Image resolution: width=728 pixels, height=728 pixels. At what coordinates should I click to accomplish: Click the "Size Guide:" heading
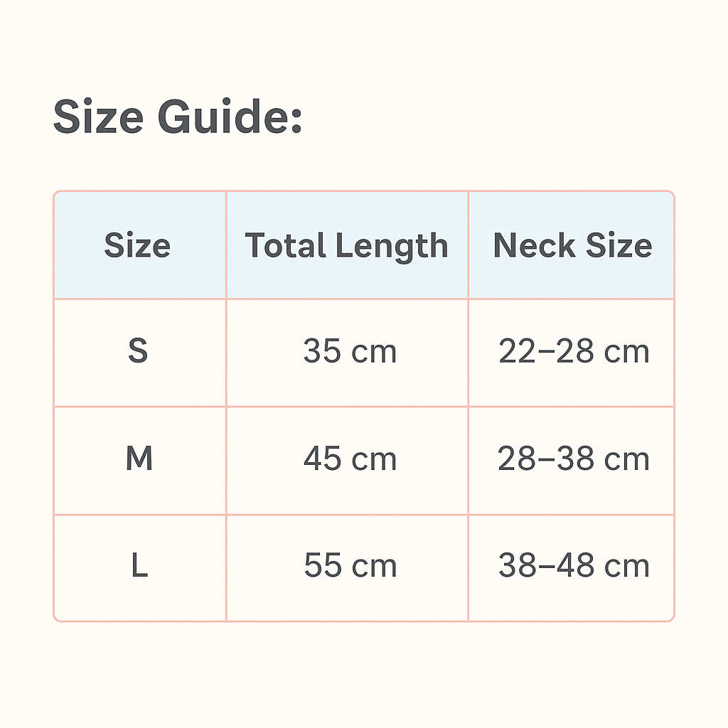[x=178, y=117]
